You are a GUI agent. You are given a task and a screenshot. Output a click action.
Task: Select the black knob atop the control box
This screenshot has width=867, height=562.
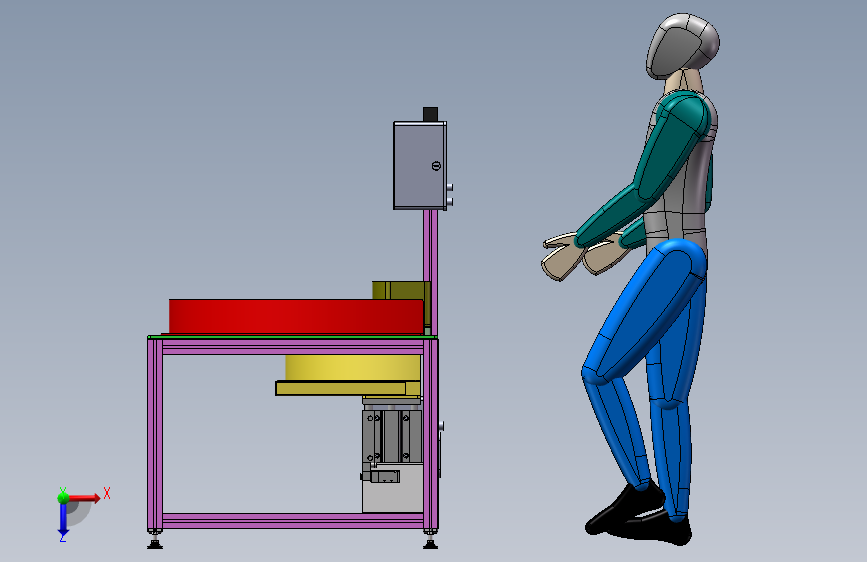430,114
